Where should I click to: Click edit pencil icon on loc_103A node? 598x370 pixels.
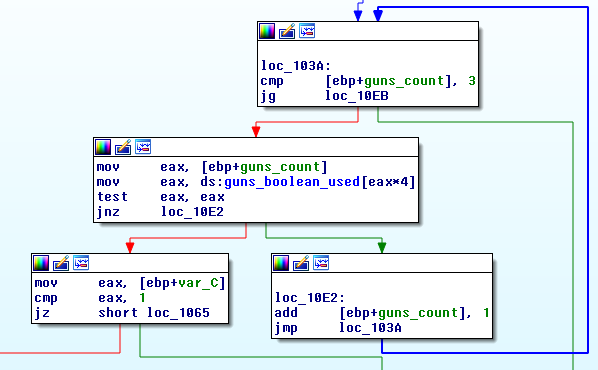click(x=287, y=31)
